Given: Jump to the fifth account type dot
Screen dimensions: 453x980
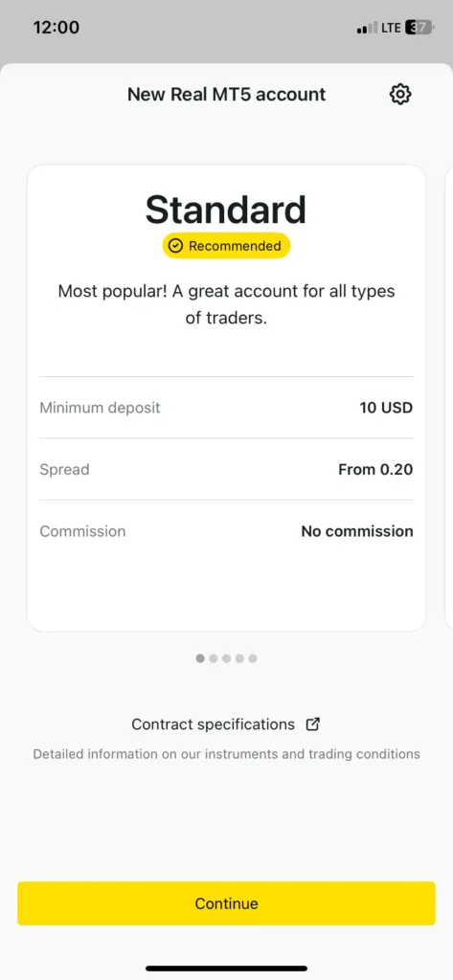Looking at the screenshot, I should [x=253, y=658].
